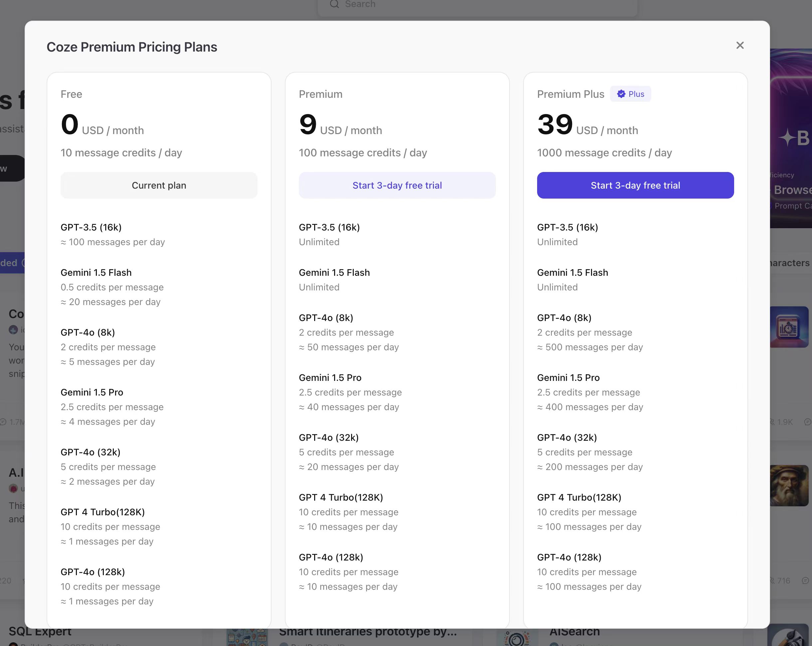This screenshot has height=646, width=812.
Task: Click 'Gemini 1.5 Flash' in Premium Plus plan
Action: click(572, 272)
